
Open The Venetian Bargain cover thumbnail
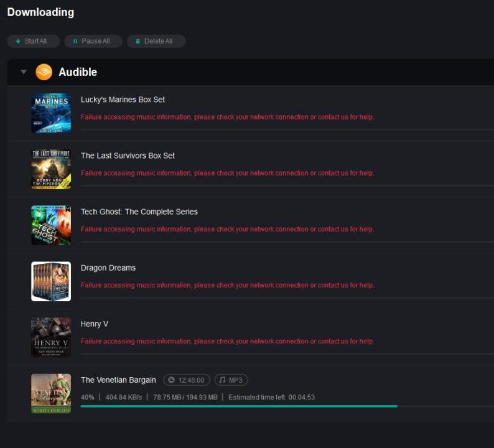click(51, 393)
